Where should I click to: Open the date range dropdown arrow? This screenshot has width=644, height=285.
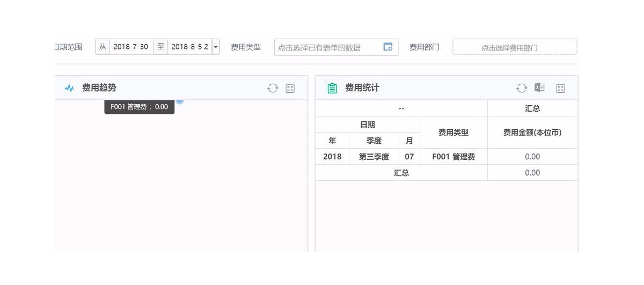pos(216,47)
